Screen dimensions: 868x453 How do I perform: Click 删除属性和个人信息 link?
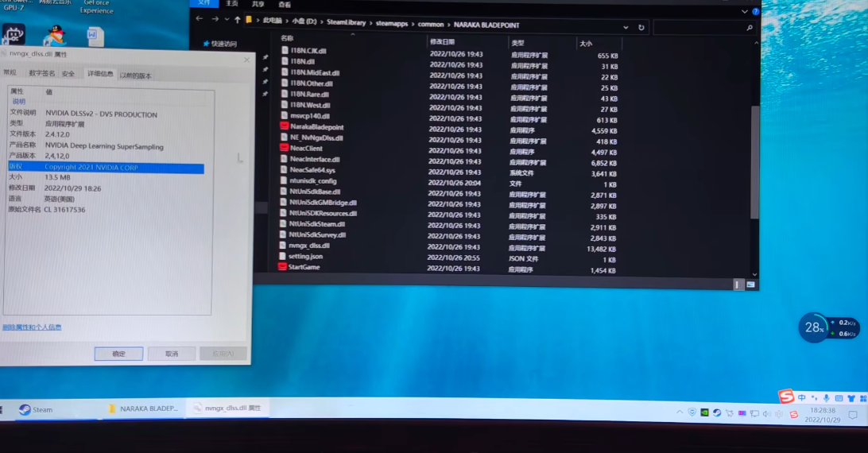[x=32, y=327]
